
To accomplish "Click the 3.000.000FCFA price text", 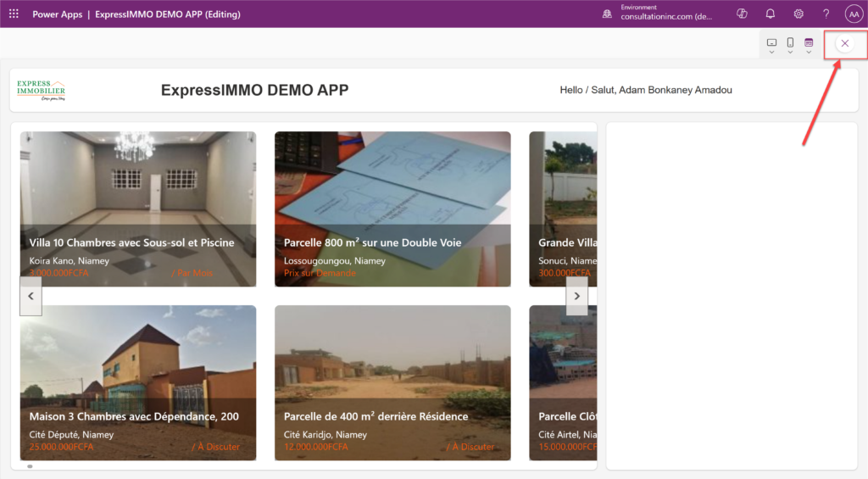I will [x=58, y=273].
